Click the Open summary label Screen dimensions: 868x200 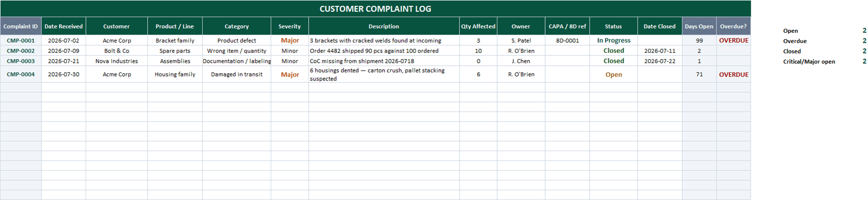pos(790,31)
